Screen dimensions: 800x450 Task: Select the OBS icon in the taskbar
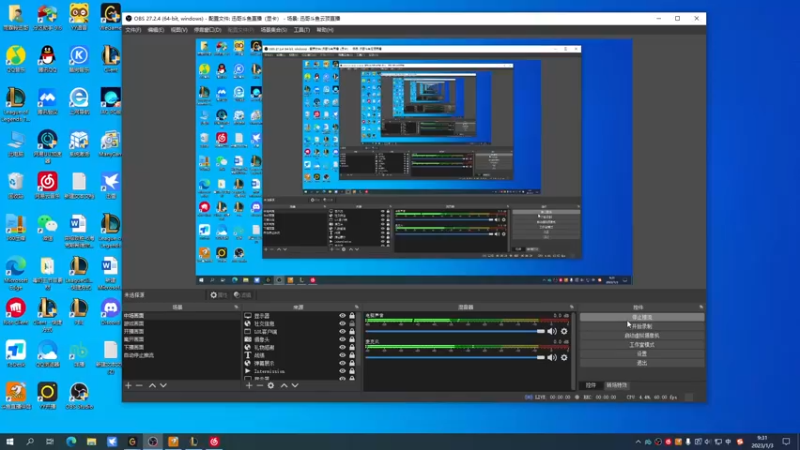(x=153, y=441)
